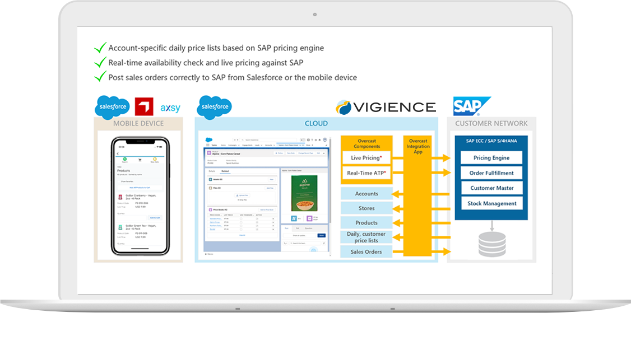631x364 pixels.
Task: Tick Use Standard for the first price book row
Action: (241, 218)
